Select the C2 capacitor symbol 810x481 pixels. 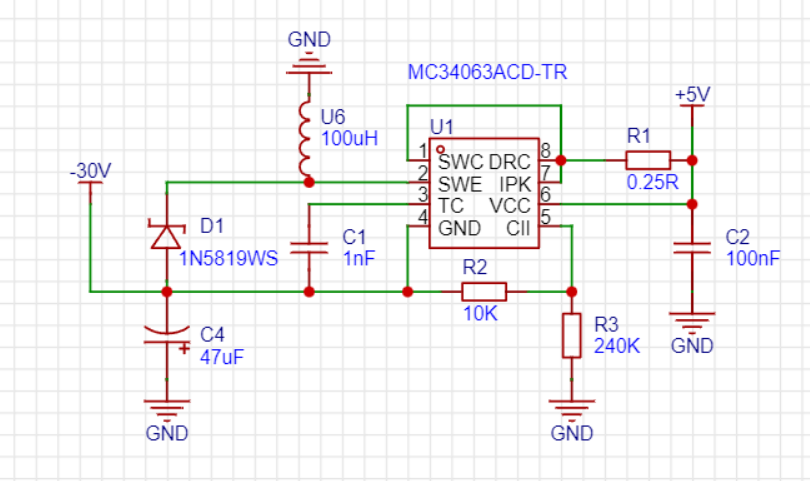[692, 247]
